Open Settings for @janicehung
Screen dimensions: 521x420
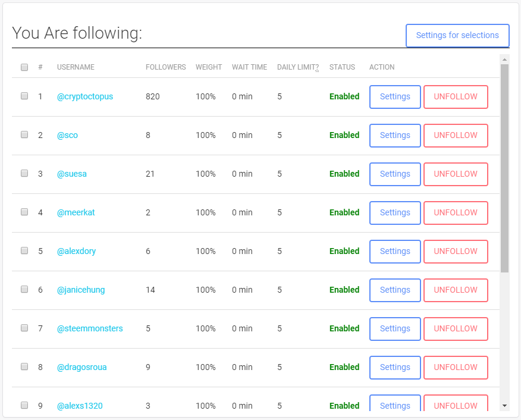395,290
